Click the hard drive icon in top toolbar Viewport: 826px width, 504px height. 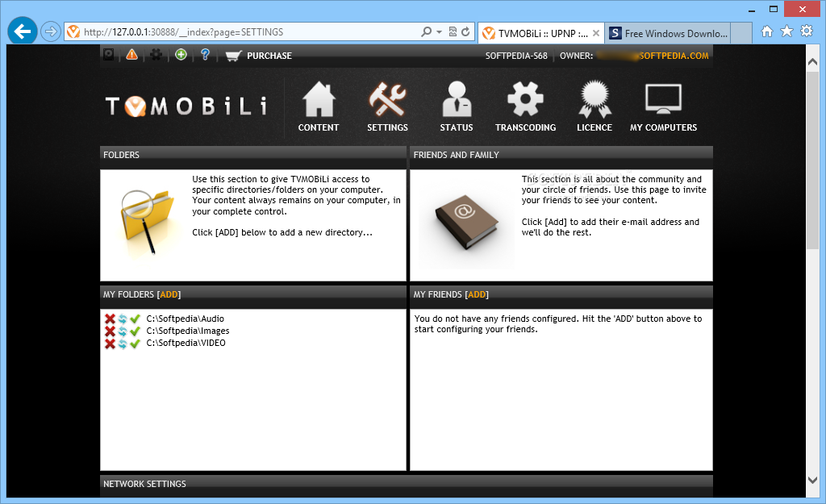(x=109, y=55)
